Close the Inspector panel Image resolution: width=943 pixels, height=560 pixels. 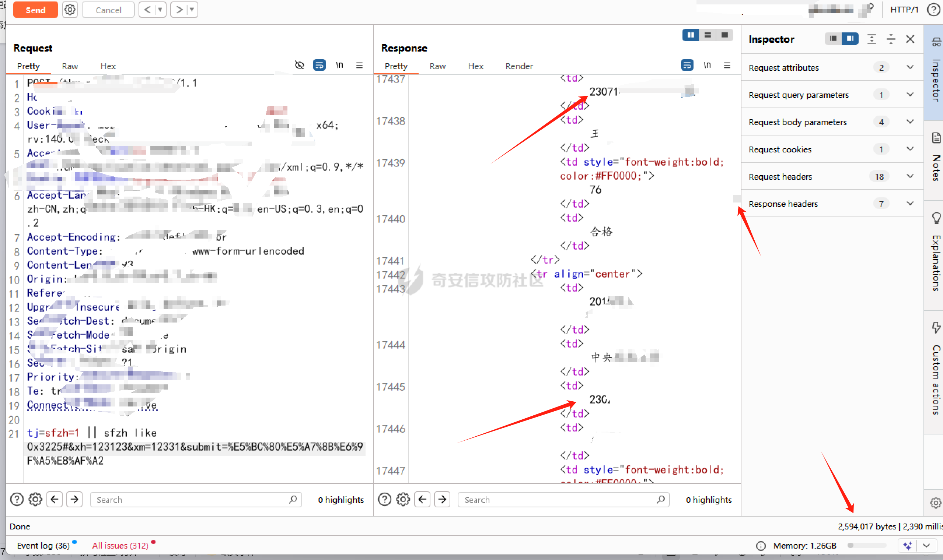click(x=910, y=39)
